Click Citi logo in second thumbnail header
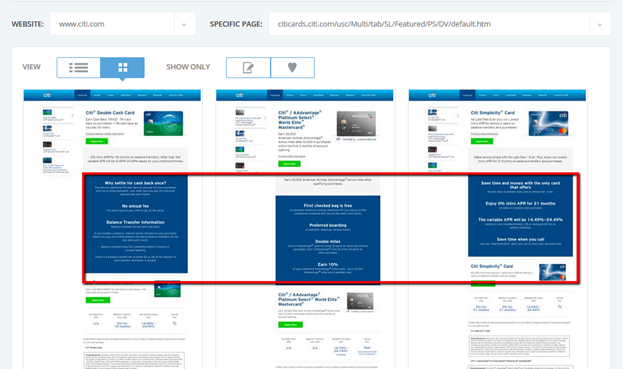624x369 pixels. [240, 95]
